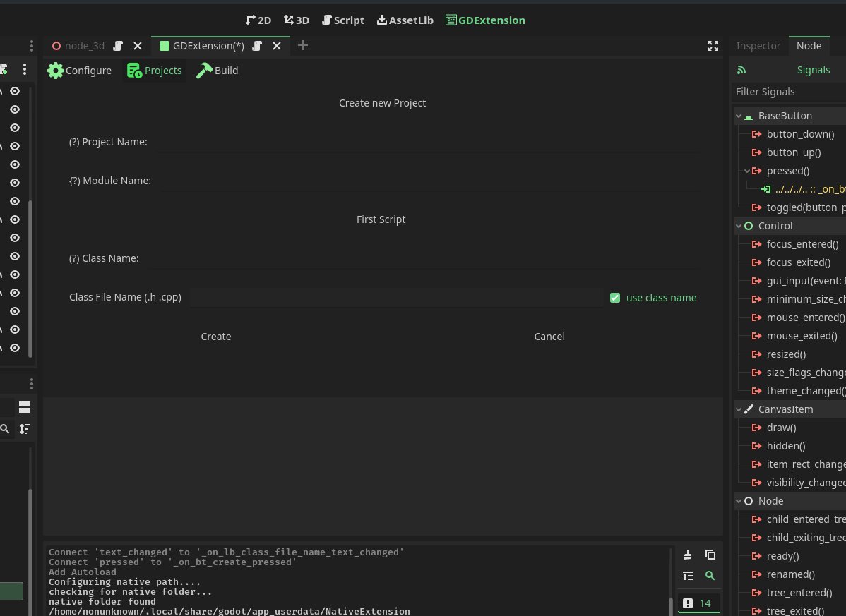Viewport: 846px width, 616px height.
Task: Collapse the BaseButton signals group
Action: pos(739,116)
